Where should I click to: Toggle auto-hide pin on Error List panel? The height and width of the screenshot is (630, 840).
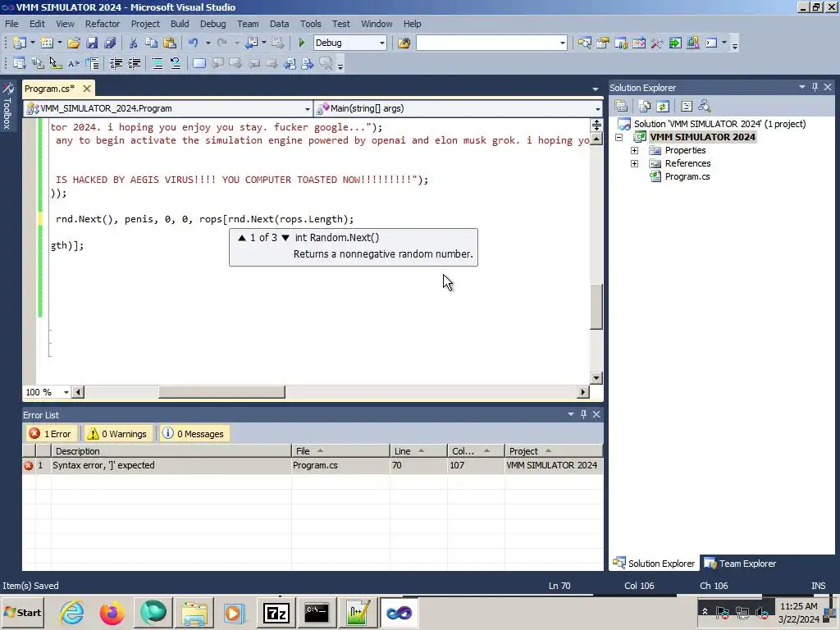pos(583,414)
